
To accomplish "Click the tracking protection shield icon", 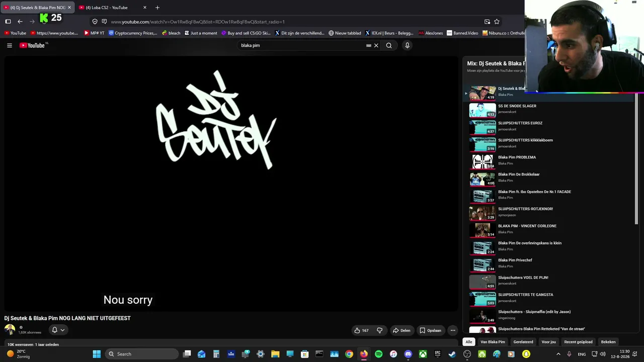I will (95, 22).
